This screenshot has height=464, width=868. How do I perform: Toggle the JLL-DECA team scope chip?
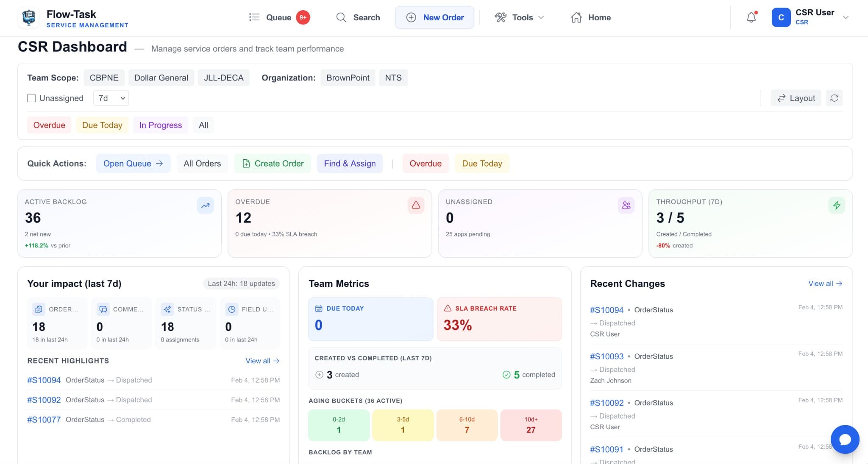[224, 78]
